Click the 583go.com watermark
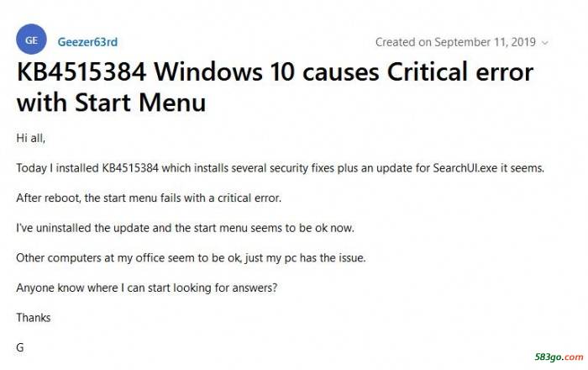Viewport: 588px width, 370px height. [559, 357]
